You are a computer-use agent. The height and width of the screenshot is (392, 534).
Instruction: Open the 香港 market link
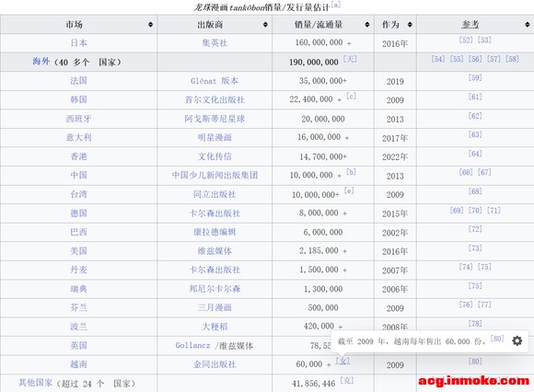click(x=78, y=156)
